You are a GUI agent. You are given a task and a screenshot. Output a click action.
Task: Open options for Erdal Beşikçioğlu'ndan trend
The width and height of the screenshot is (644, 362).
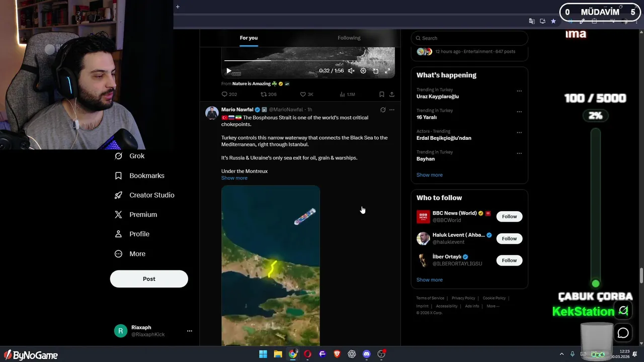point(519,133)
